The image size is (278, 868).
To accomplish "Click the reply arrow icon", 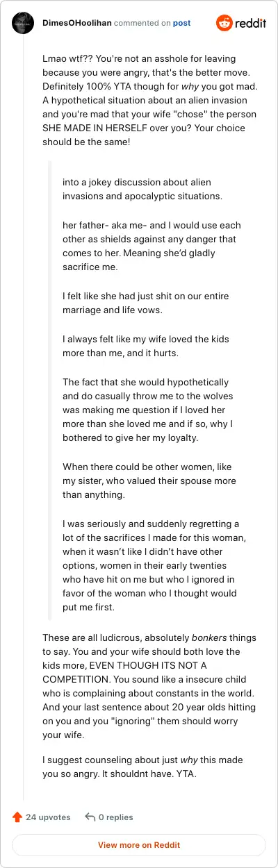I will 90,817.
